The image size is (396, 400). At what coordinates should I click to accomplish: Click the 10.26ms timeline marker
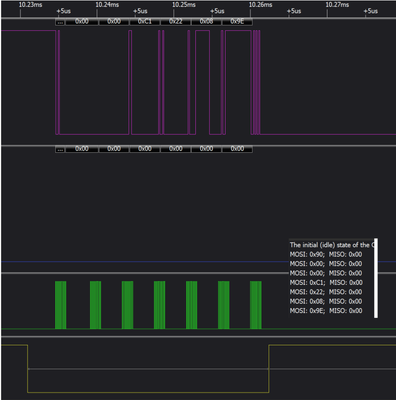[x=260, y=5]
